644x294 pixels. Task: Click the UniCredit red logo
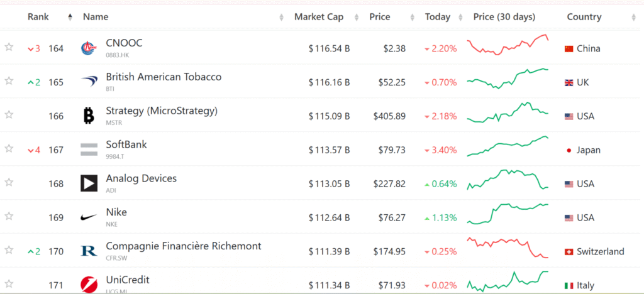click(x=89, y=285)
